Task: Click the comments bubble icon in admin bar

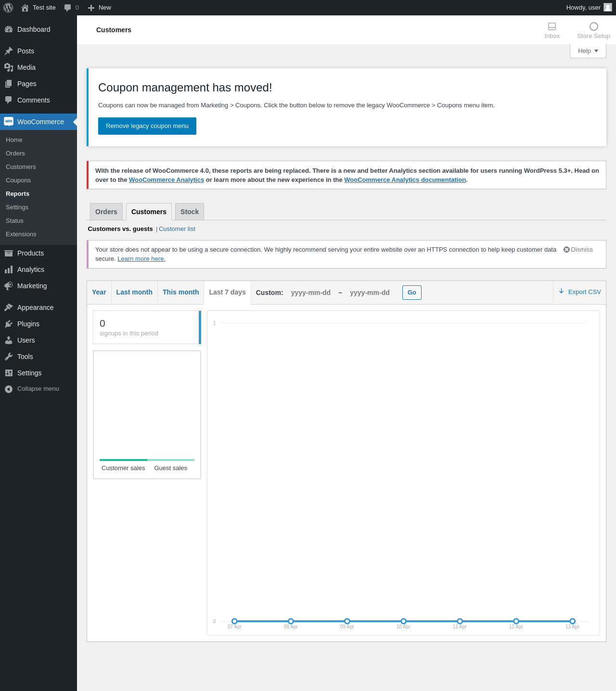Action: tap(68, 8)
